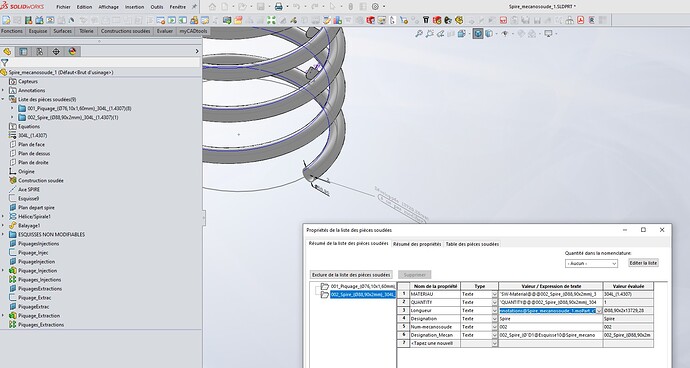Click the Editer la liste button
690x368 pixels.
click(x=643, y=263)
